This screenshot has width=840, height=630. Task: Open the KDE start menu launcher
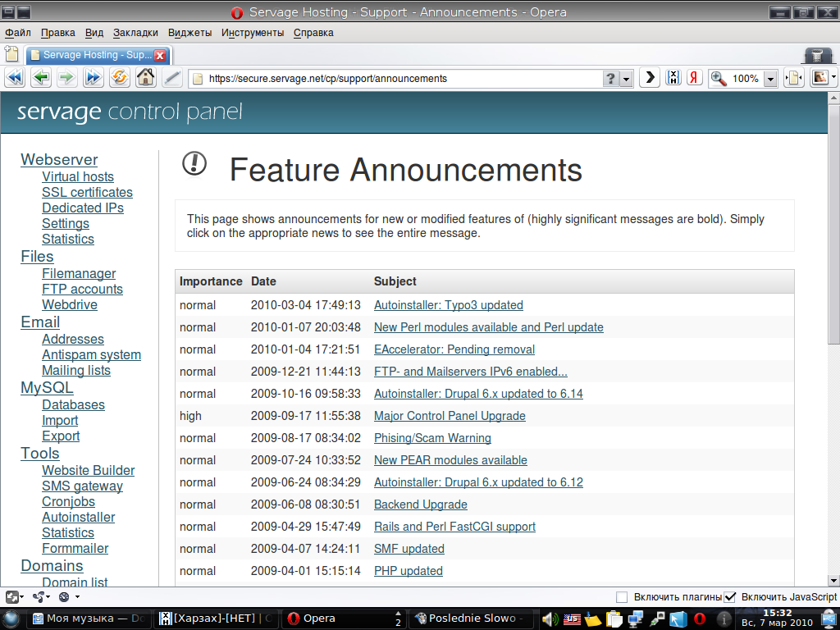(x=11, y=619)
